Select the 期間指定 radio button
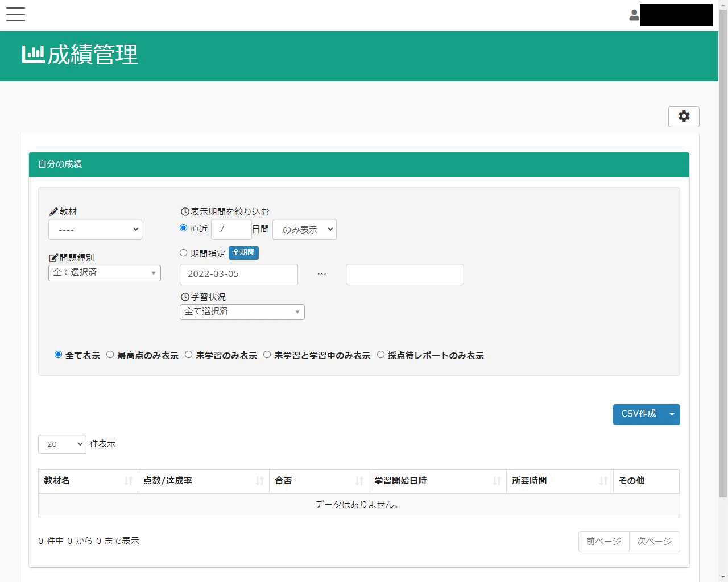The width and height of the screenshot is (728, 582). (x=184, y=253)
